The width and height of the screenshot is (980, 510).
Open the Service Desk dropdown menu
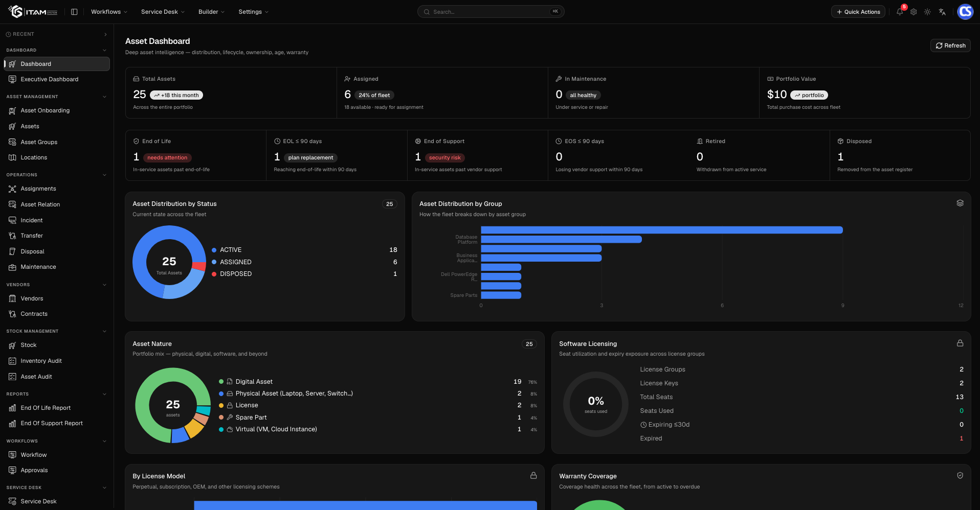pyautogui.click(x=163, y=12)
